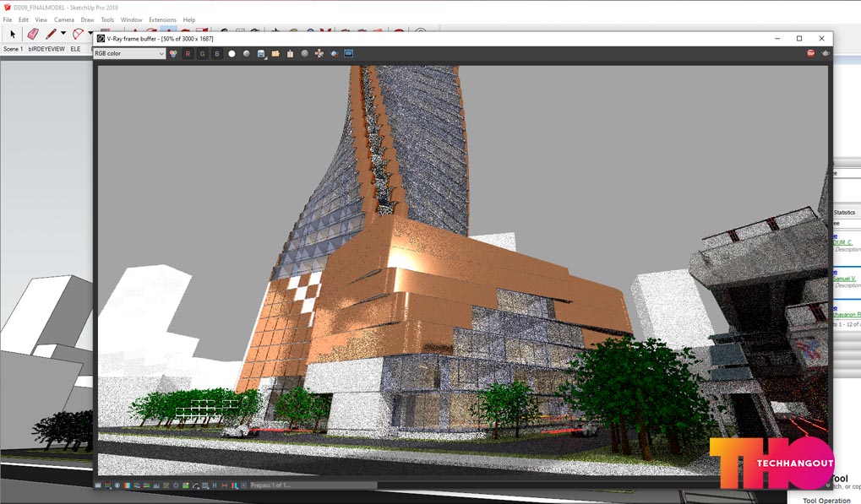The width and height of the screenshot is (861, 504).
Task: Close the V-Ray frame buffer window
Action: [821, 38]
